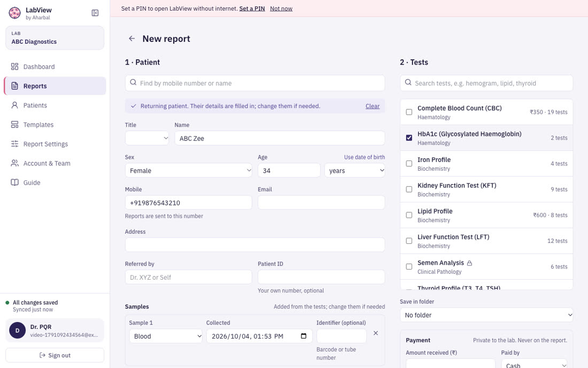The image size is (588, 368).
Task: Tick the Iron Profile checkbox
Action: click(x=409, y=164)
